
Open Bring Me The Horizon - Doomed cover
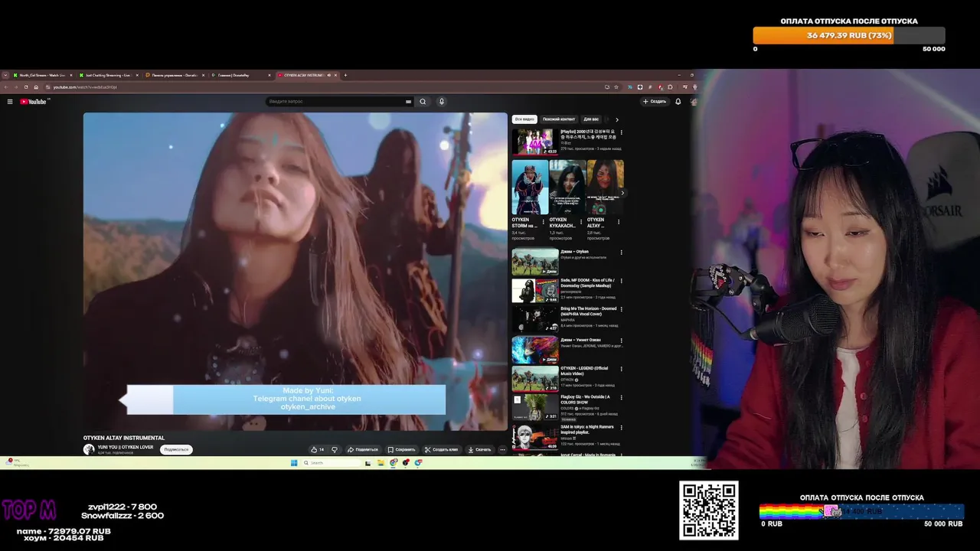(x=588, y=311)
